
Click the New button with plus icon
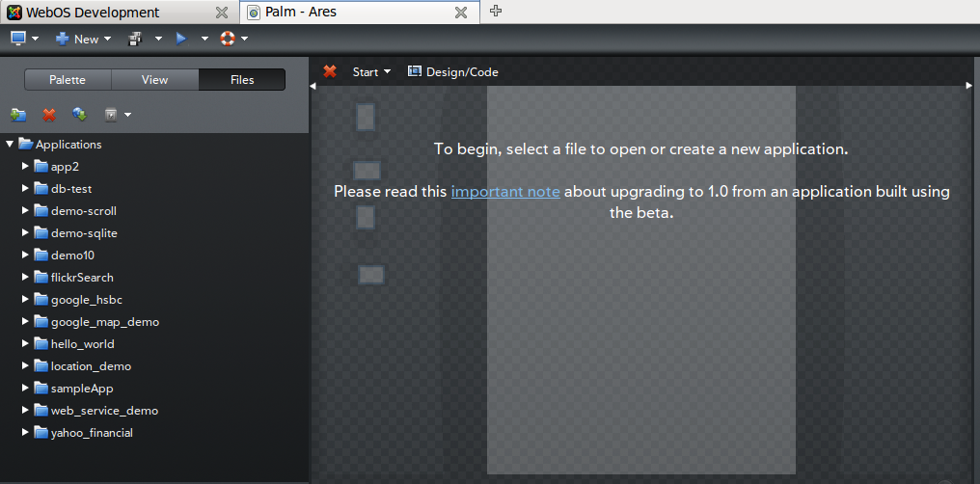pyautogui.click(x=83, y=39)
